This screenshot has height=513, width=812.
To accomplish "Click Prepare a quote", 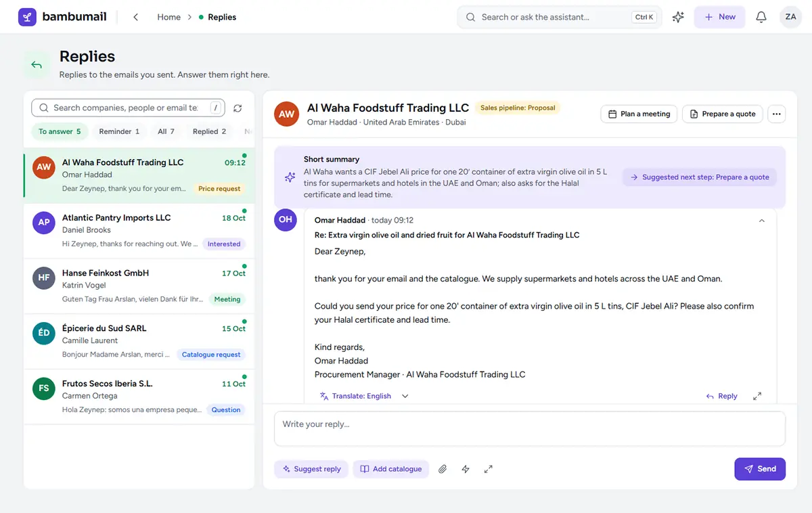I will [x=723, y=114].
